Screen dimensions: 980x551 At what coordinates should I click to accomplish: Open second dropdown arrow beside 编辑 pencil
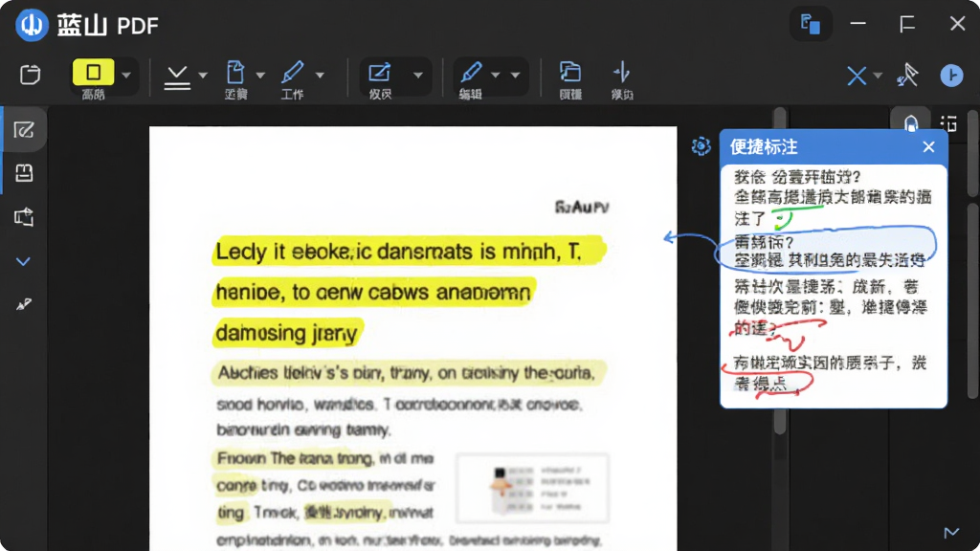click(x=515, y=76)
